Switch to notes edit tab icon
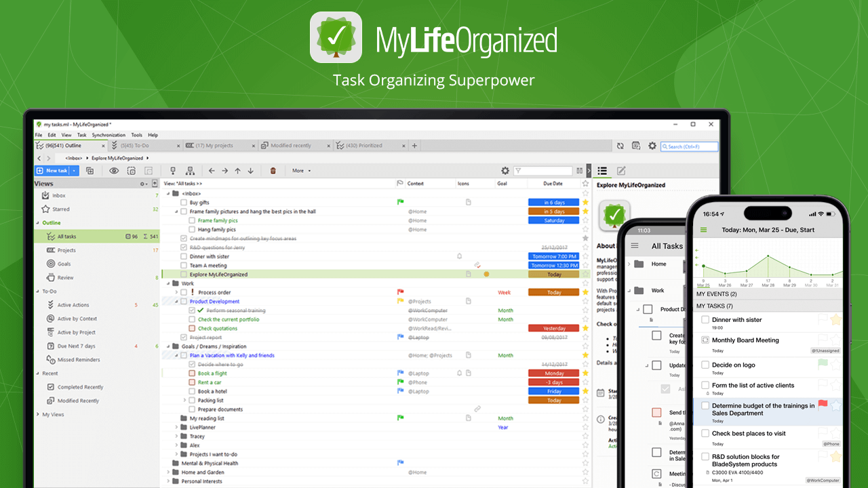Image resolution: width=868 pixels, height=488 pixels. 620,171
